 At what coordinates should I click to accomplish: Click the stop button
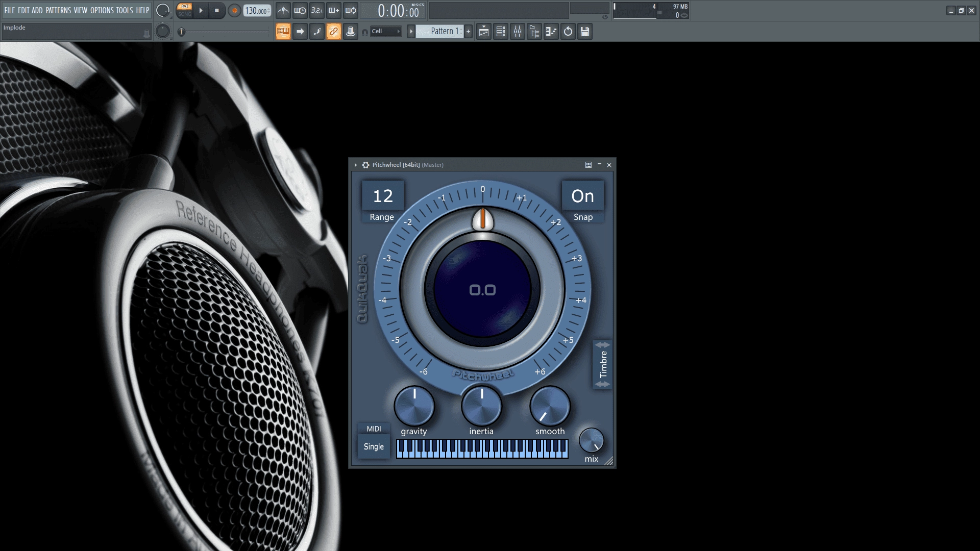[x=217, y=10]
